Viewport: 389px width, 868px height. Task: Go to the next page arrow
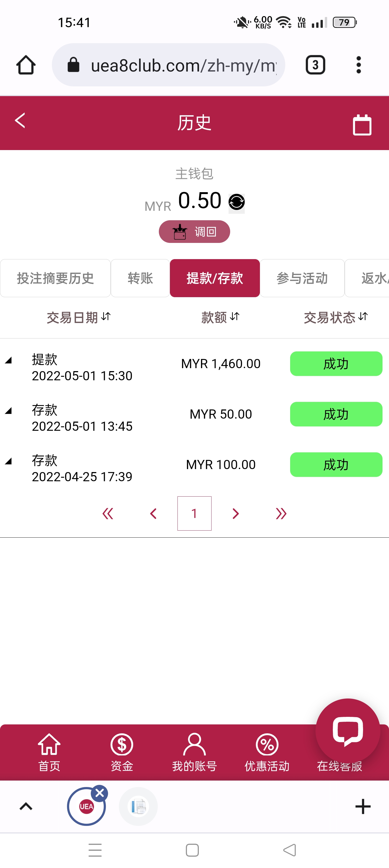[x=236, y=514]
